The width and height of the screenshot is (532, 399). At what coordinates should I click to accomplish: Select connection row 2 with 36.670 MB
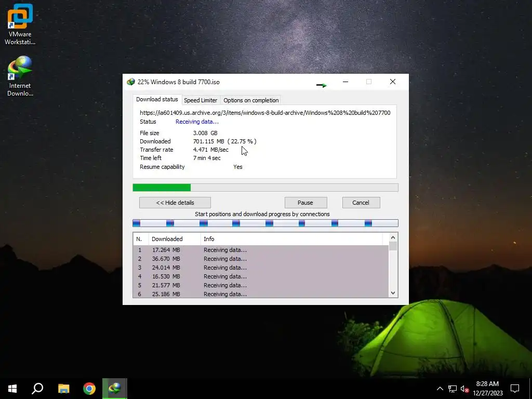pyautogui.click(x=261, y=259)
